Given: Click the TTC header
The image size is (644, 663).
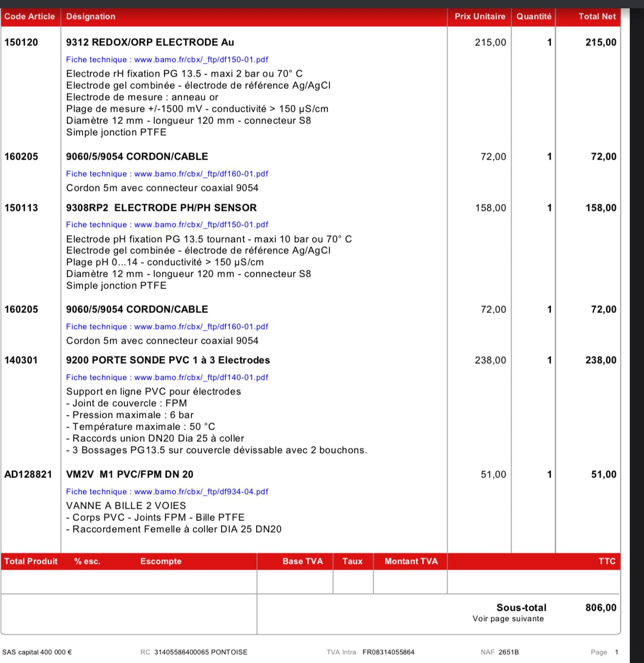Looking at the screenshot, I should click(607, 561).
